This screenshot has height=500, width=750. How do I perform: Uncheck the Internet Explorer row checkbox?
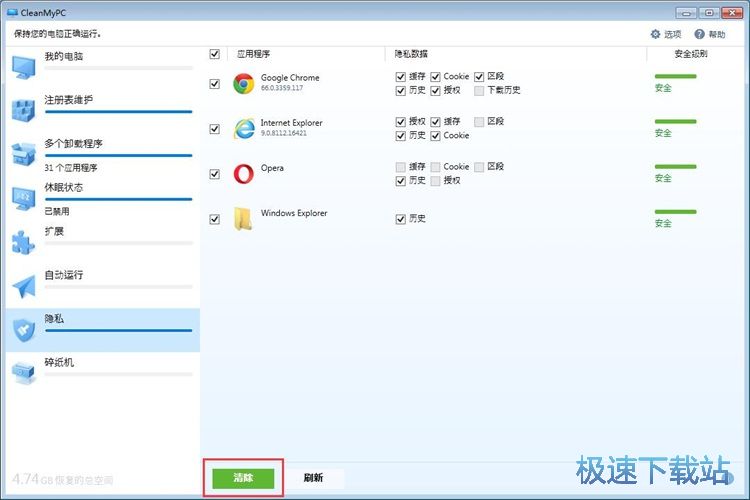[215, 129]
